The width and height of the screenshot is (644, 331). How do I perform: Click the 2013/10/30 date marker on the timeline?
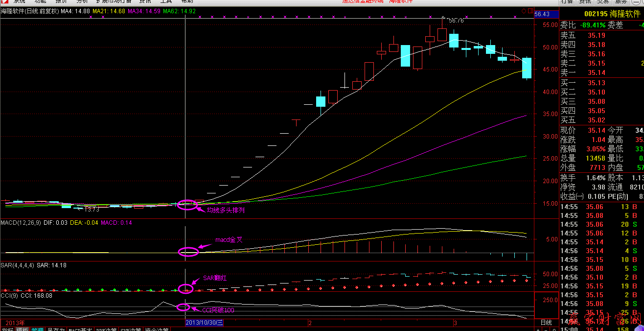[205, 323]
